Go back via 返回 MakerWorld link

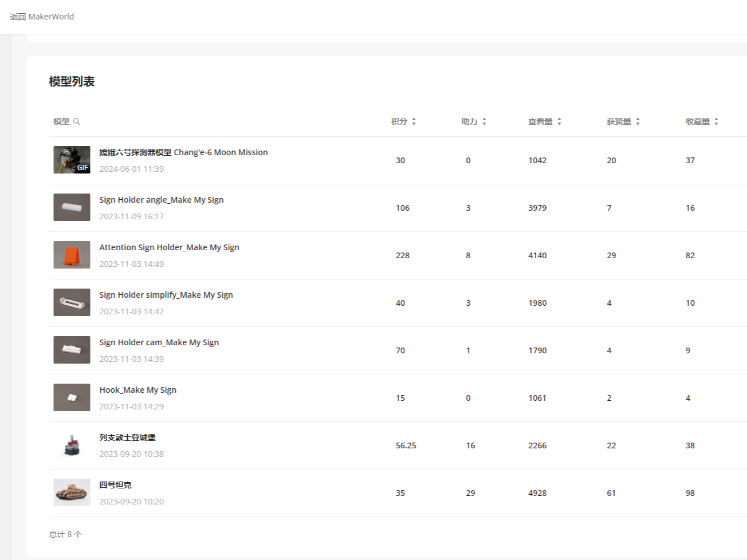(42, 17)
